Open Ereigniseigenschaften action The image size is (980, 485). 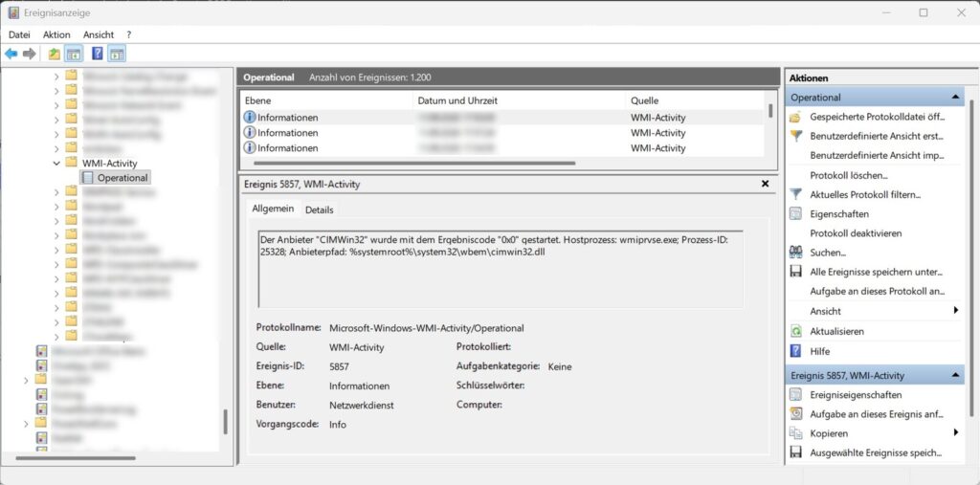(x=856, y=395)
